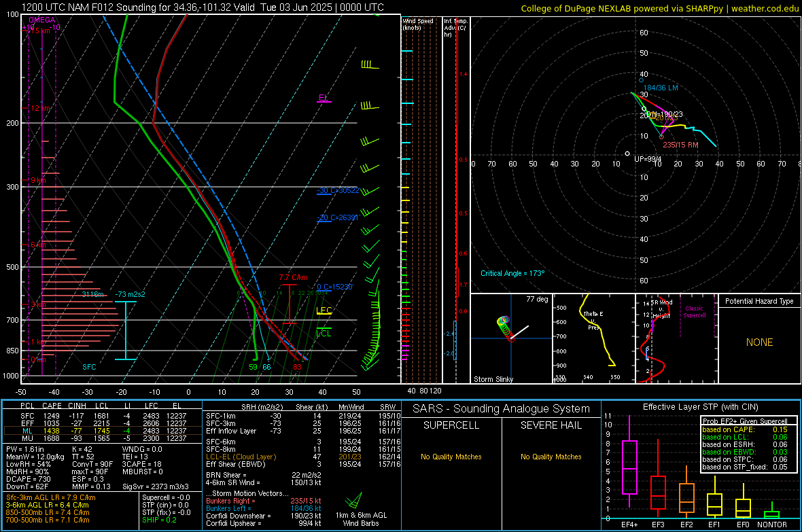Screen dimensions: 802x532
Task: Click the green 'LCL' marker on the skew-T
Action: (x=324, y=333)
